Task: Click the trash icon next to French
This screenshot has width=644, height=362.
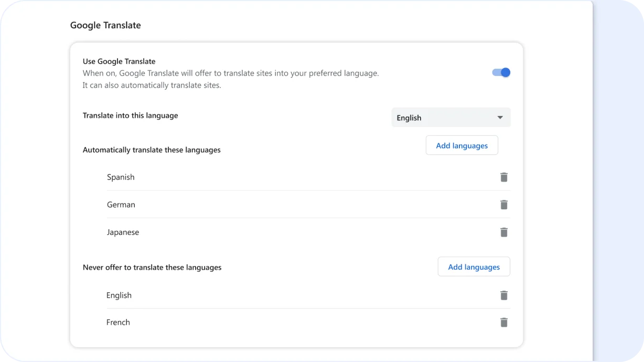Action: [504, 322]
